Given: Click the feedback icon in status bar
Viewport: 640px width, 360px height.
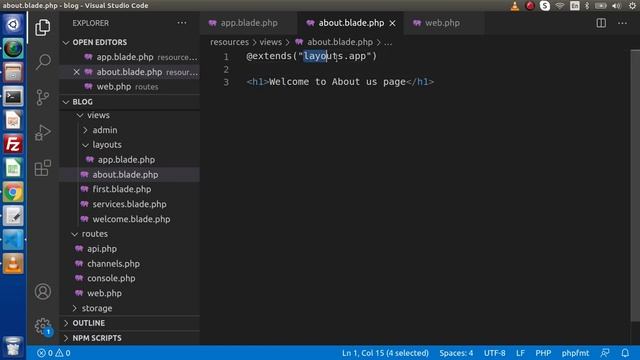Looking at the screenshot, I should click(605, 353).
